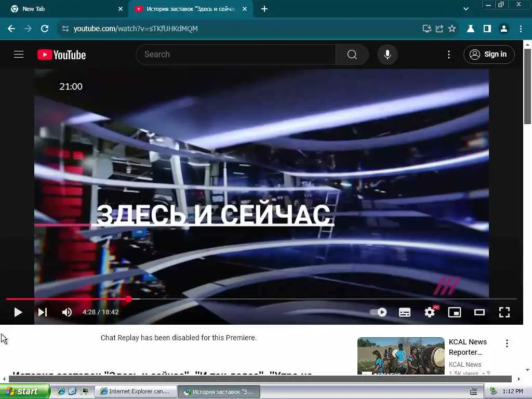Open the Windows start menu
532x399 pixels.
point(25,392)
